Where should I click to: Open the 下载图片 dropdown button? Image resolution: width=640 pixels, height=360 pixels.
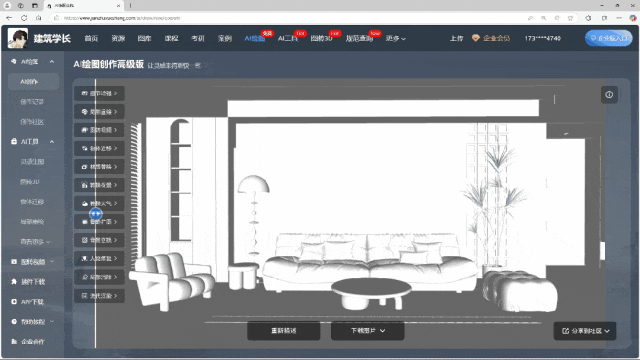[367, 331]
